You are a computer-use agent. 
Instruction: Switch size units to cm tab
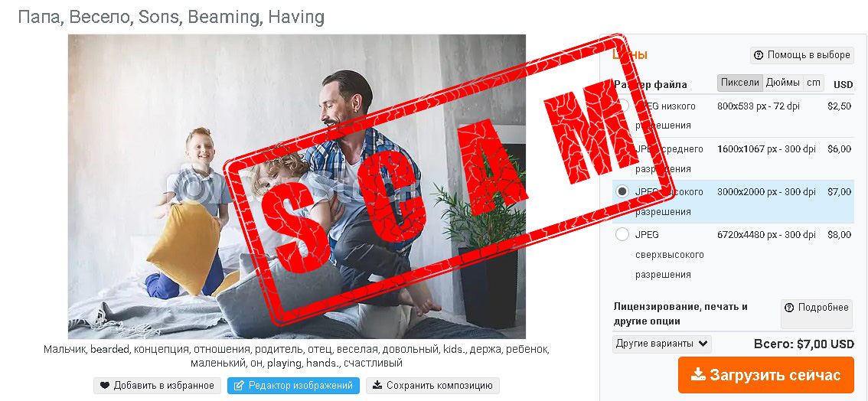pos(813,83)
